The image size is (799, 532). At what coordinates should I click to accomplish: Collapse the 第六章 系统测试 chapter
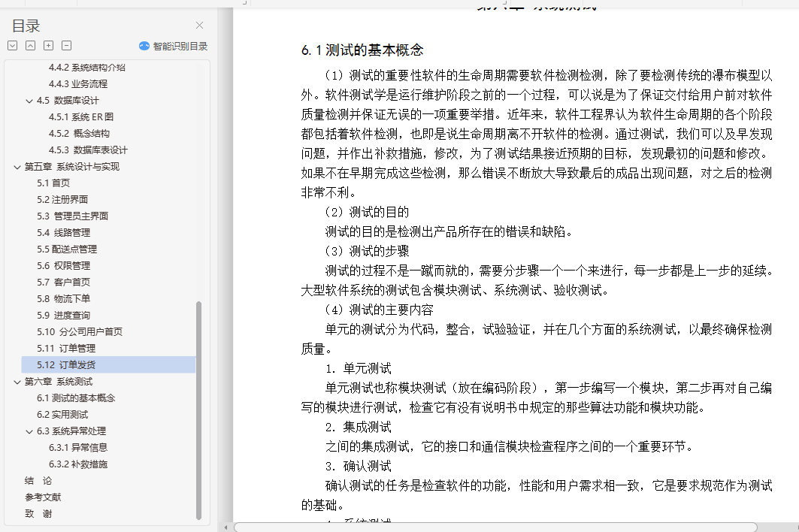17,382
